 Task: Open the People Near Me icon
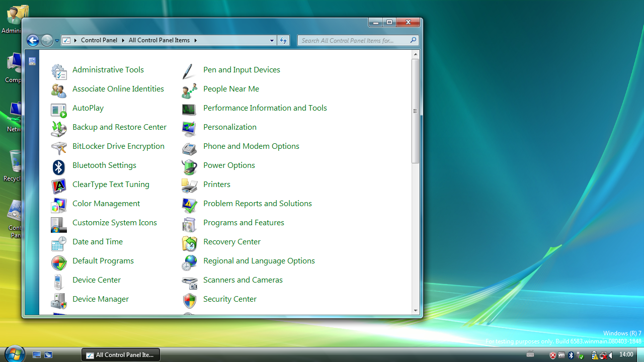pyautogui.click(x=190, y=91)
